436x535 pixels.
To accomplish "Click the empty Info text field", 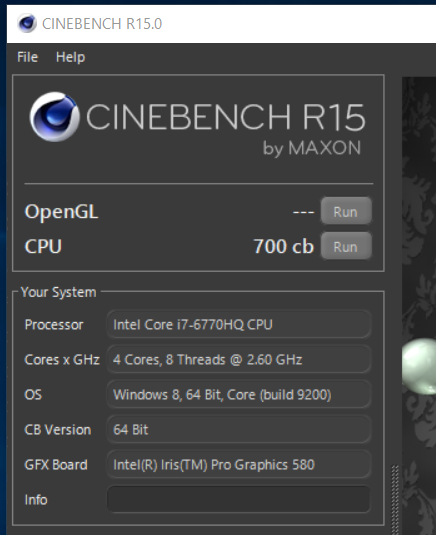I will pos(239,500).
